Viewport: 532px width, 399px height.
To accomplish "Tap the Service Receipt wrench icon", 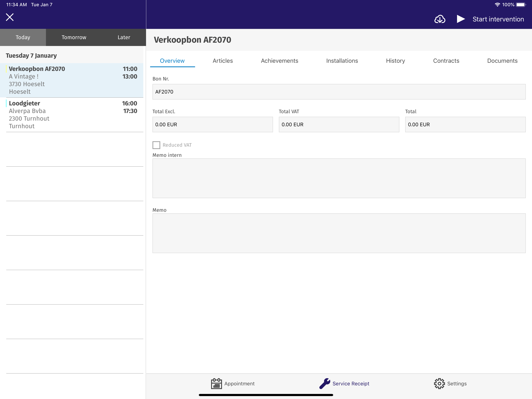I will click(x=325, y=384).
